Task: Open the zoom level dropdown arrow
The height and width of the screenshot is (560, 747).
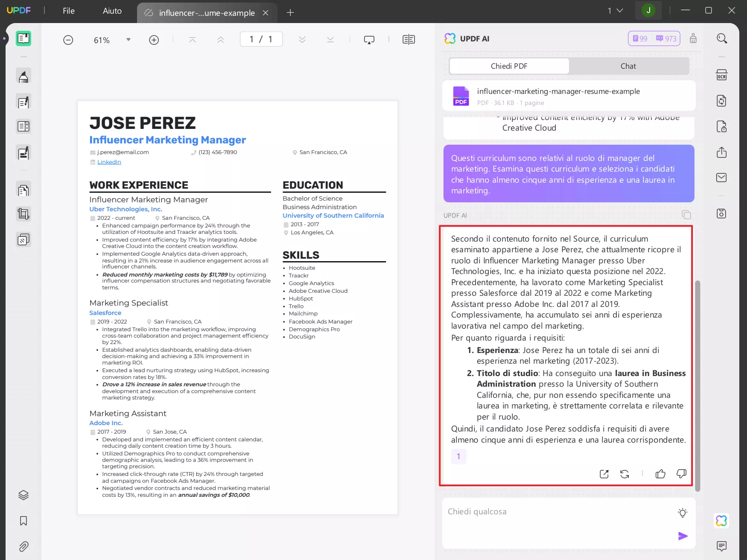Action: (128, 40)
